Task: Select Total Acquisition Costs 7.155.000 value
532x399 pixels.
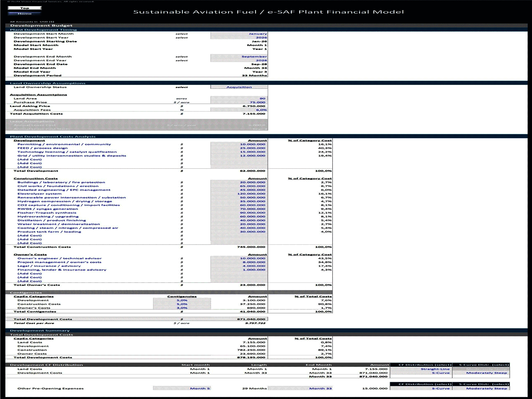Action: coord(254,114)
